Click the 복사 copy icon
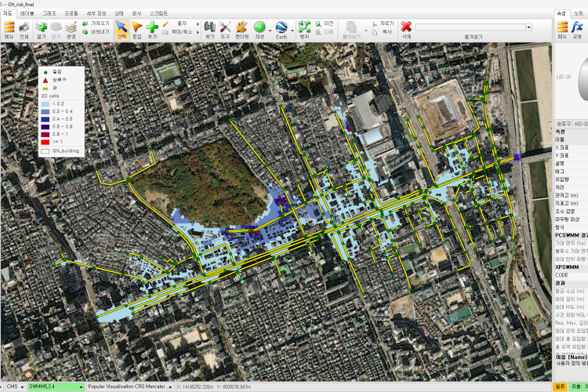 (383, 32)
